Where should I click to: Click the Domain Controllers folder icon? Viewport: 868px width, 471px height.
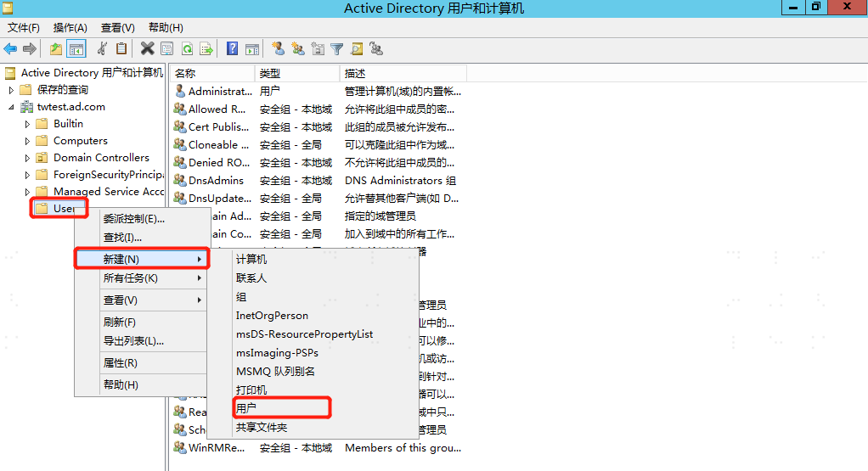point(42,158)
